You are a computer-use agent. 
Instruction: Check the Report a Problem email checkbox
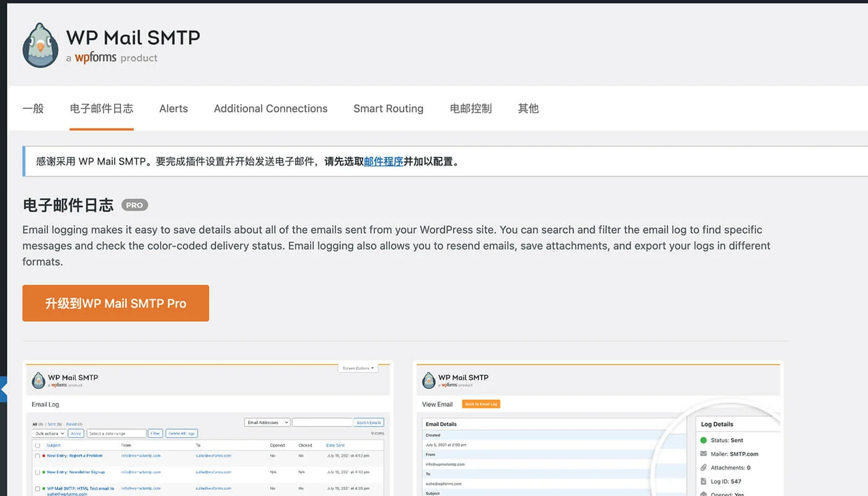click(37, 456)
